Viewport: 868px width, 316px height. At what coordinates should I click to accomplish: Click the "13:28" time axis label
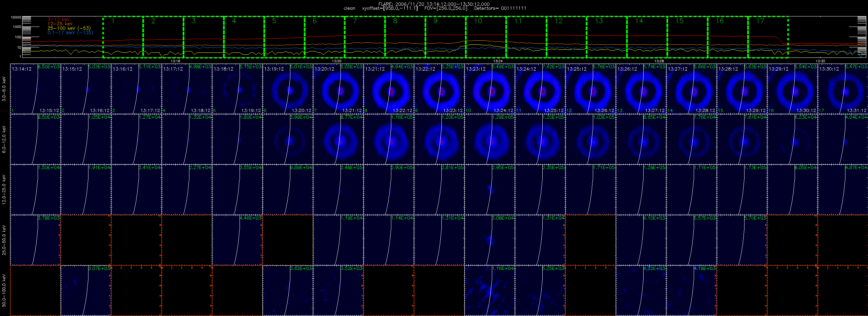tap(659, 61)
